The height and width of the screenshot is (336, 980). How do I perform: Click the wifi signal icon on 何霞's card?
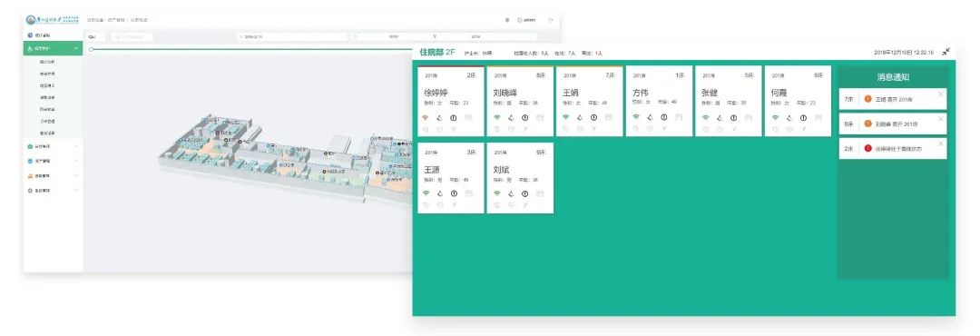point(775,117)
